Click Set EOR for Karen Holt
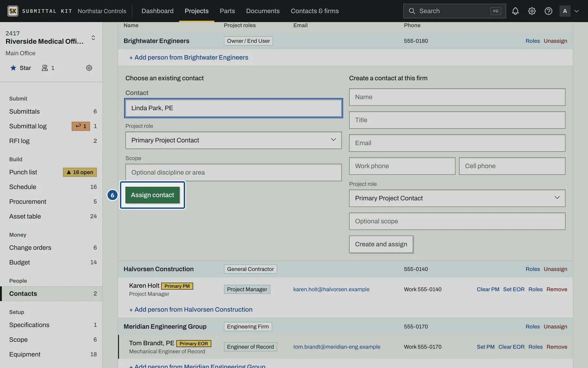Image resolution: width=588 pixels, height=368 pixels. (514, 289)
